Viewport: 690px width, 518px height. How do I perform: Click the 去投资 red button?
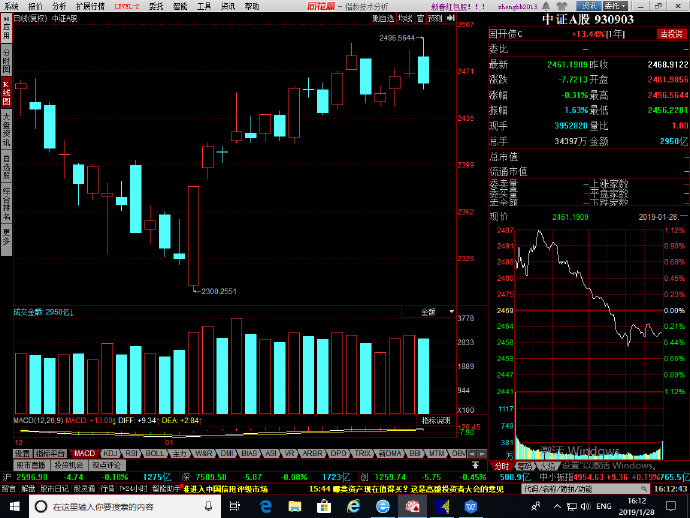point(672,34)
